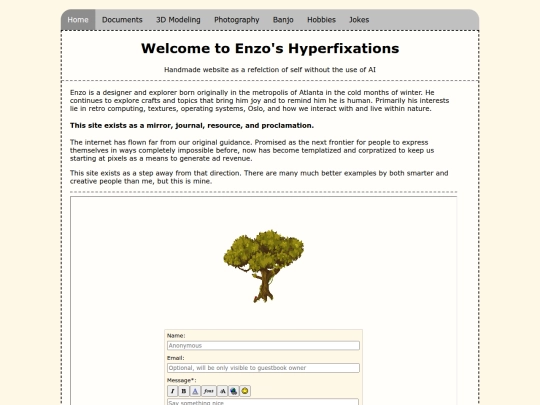
Task: Click the 'Name:' form label
Action: pyautogui.click(x=176, y=335)
